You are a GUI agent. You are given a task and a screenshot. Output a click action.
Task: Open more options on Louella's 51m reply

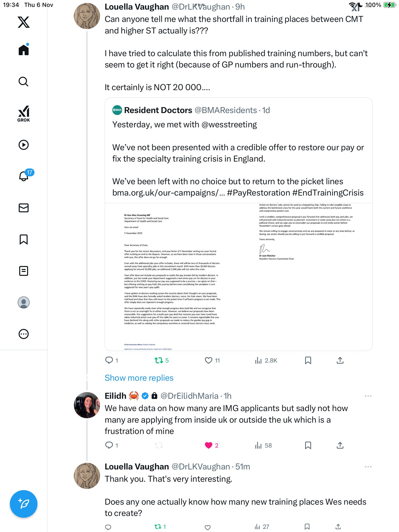point(368,467)
